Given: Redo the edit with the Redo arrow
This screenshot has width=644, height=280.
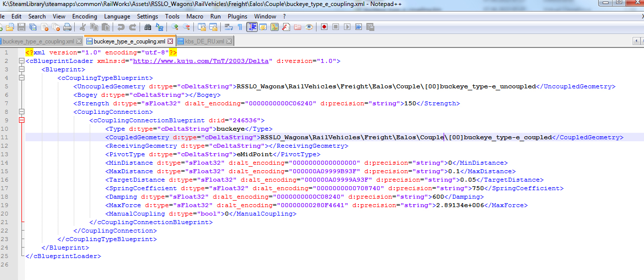Looking at the screenshot, I should 133,27.
